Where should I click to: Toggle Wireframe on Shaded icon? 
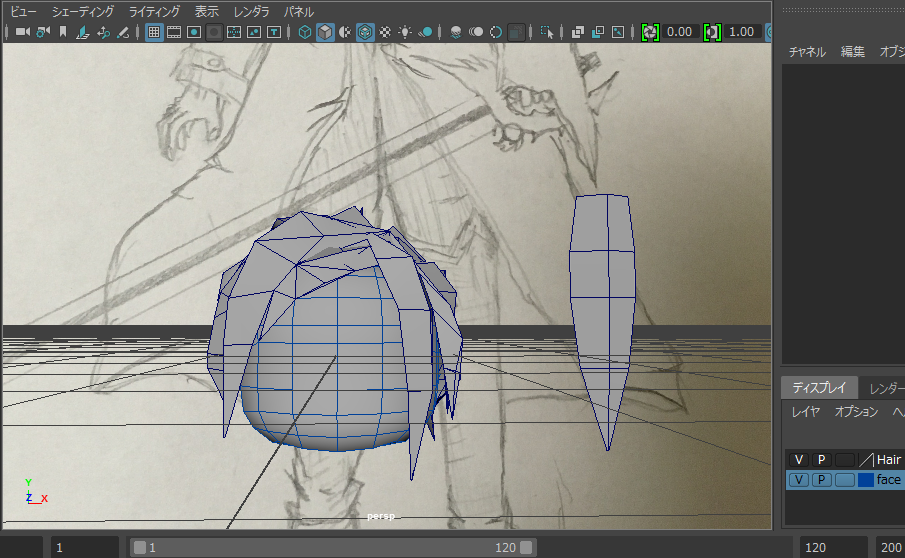365,32
